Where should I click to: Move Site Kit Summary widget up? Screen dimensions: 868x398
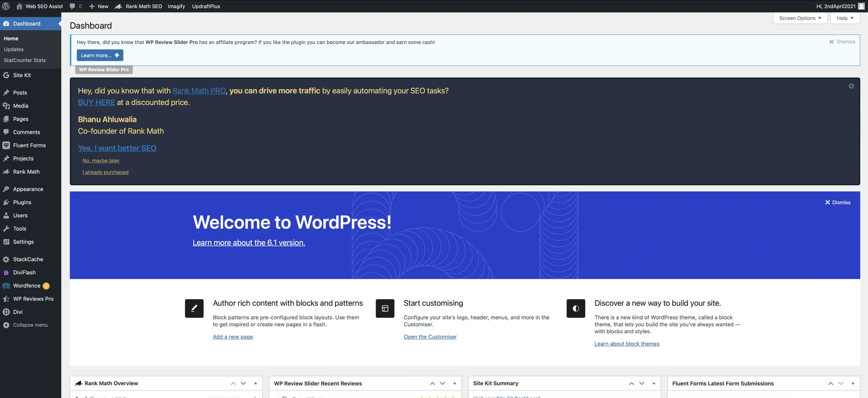click(x=631, y=383)
